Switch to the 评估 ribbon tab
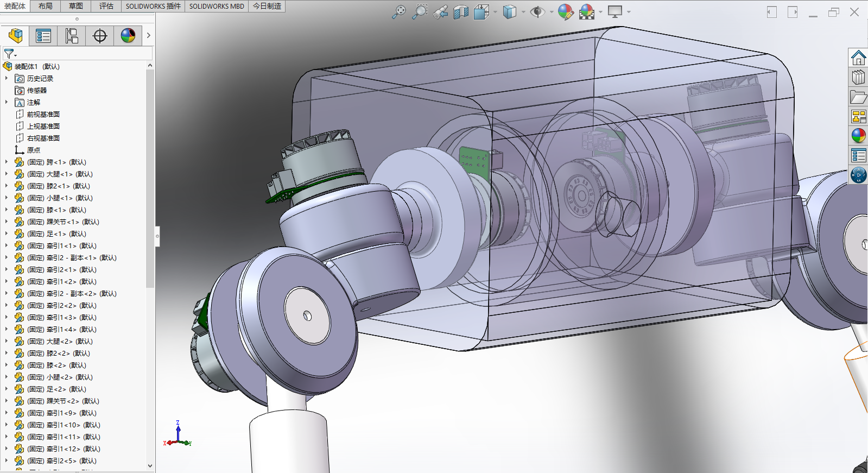This screenshot has height=473, width=868. coord(106,6)
